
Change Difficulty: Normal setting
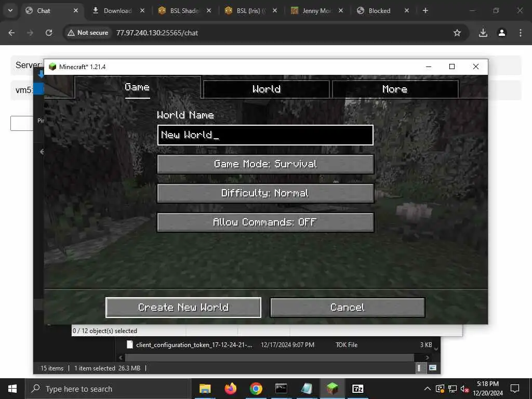tap(265, 193)
